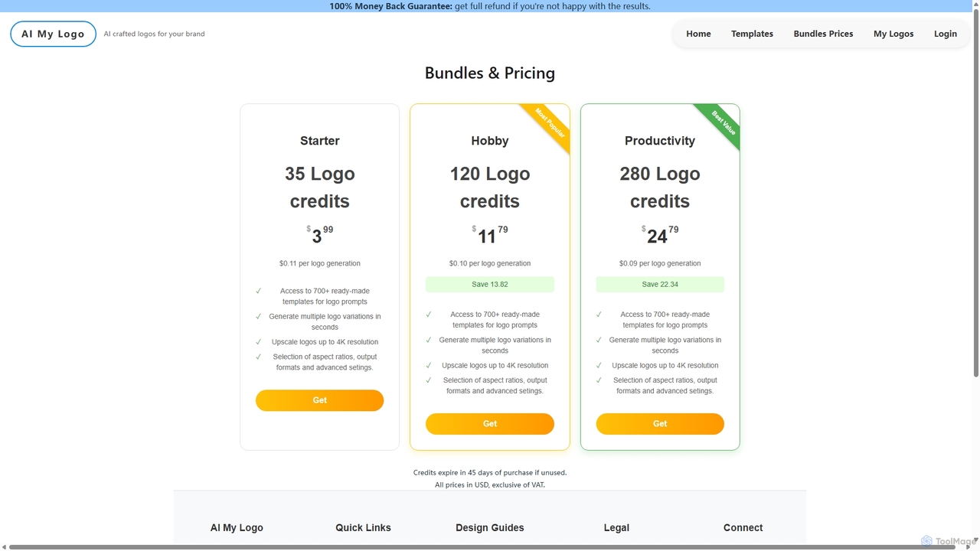Click the Legal footer heading

tap(616, 528)
